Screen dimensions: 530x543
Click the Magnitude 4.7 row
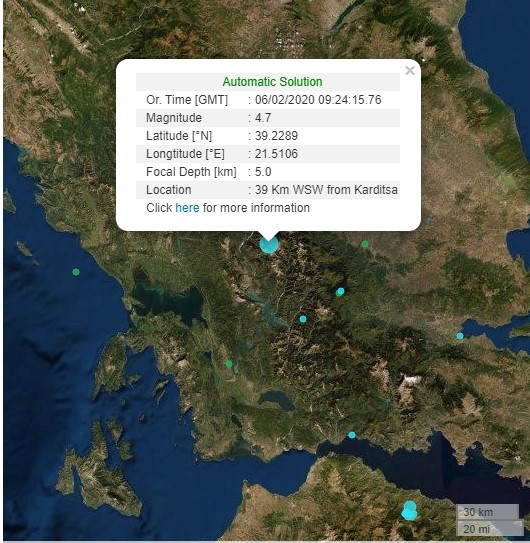pos(268,118)
